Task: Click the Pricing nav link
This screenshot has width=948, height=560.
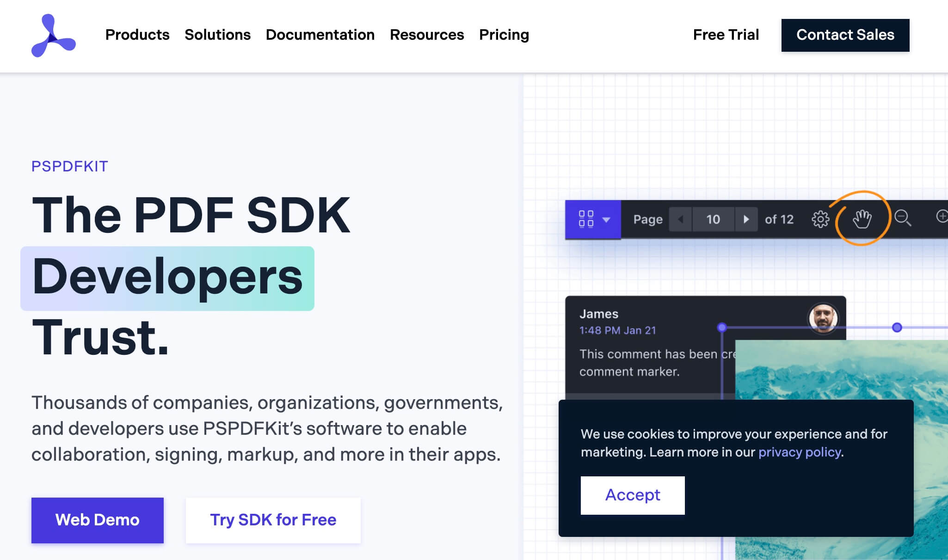Action: [504, 35]
